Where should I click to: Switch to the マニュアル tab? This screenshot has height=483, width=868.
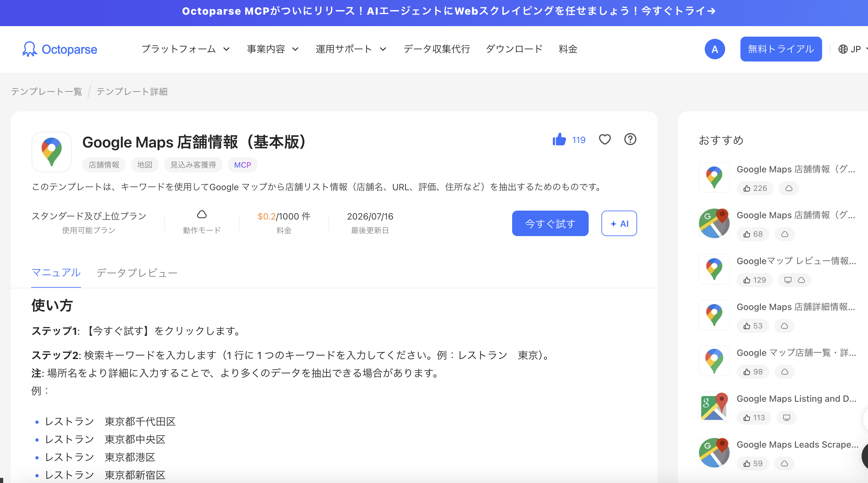coord(56,273)
